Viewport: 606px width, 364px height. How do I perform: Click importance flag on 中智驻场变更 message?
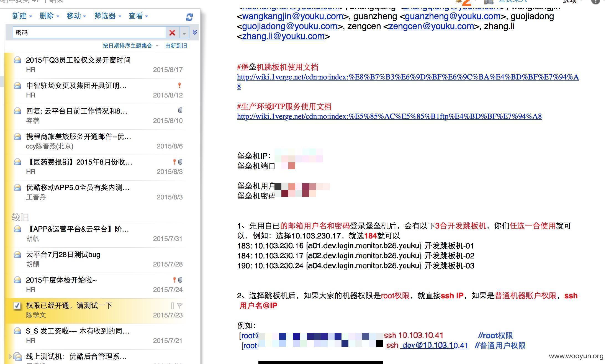pyautogui.click(x=179, y=85)
